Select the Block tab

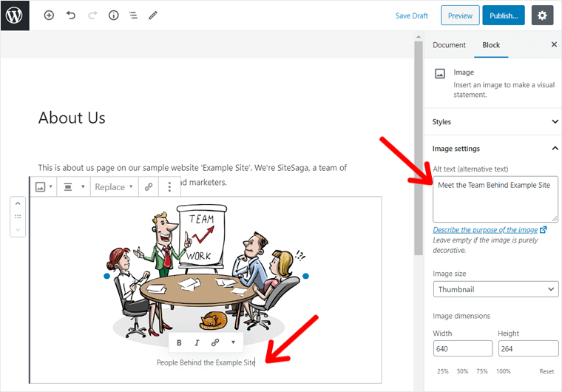491,45
